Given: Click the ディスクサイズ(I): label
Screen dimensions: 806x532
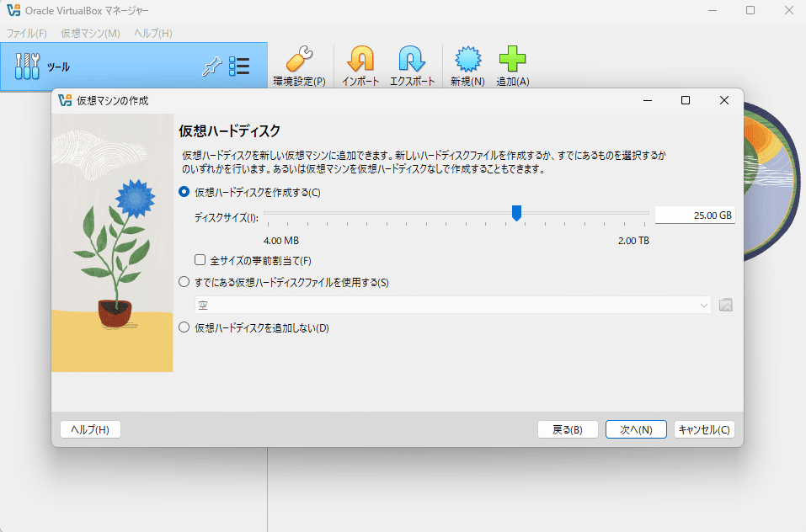Looking at the screenshot, I should click(227, 218).
